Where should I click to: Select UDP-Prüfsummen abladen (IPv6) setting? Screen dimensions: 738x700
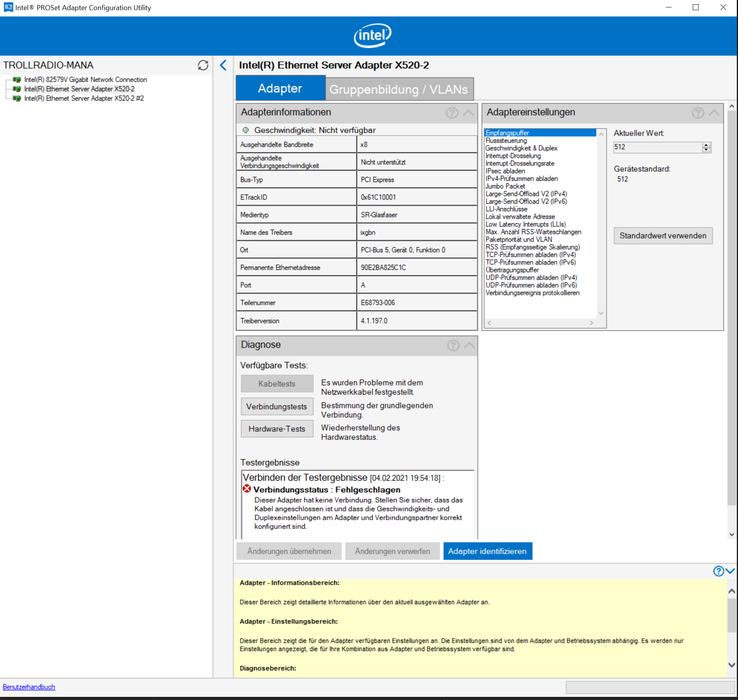point(531,285)
